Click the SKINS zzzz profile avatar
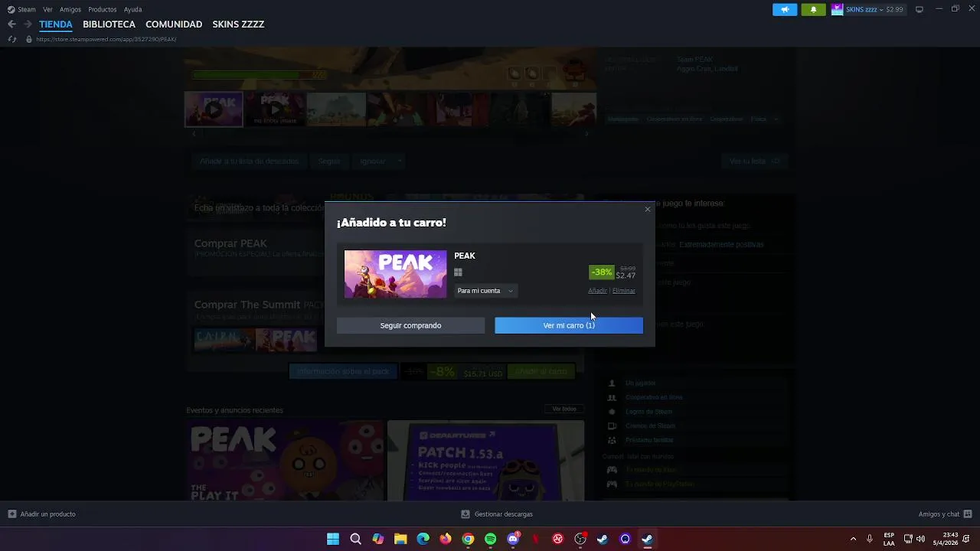Screen dimensions: 980x551 click(x=837, y=9)
